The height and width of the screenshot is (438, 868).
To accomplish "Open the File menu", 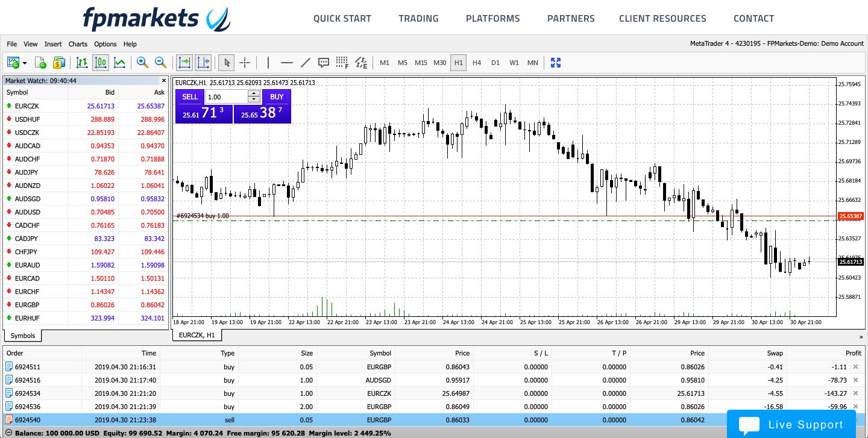I will tap(11, 44).
